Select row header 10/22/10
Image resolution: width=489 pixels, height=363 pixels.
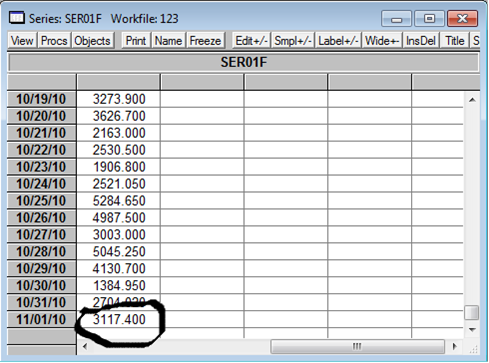pos(42,150)
